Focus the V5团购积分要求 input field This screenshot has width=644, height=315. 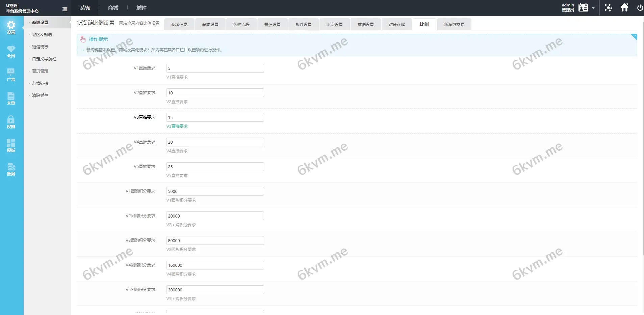pos(215,290)
